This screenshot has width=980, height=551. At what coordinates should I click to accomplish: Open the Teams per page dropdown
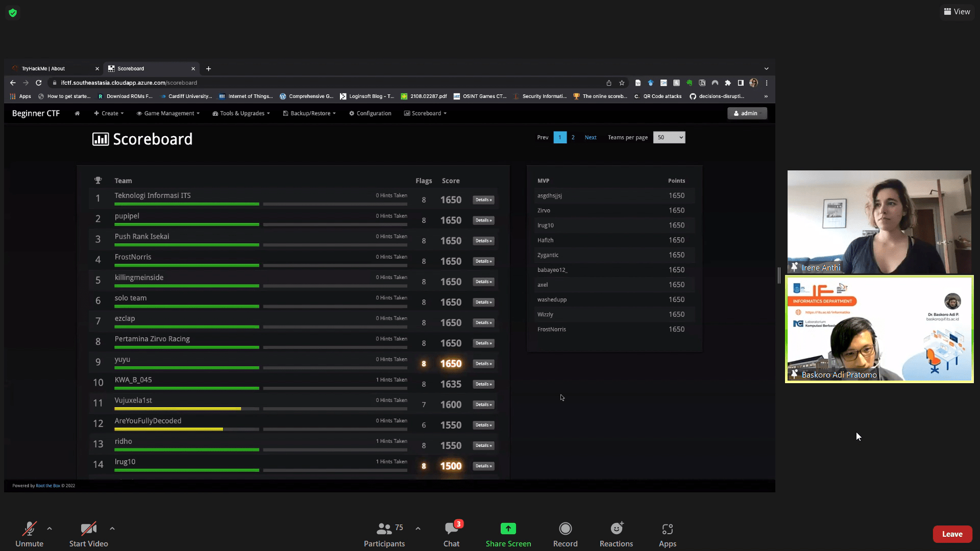click(x=669, y=137)
